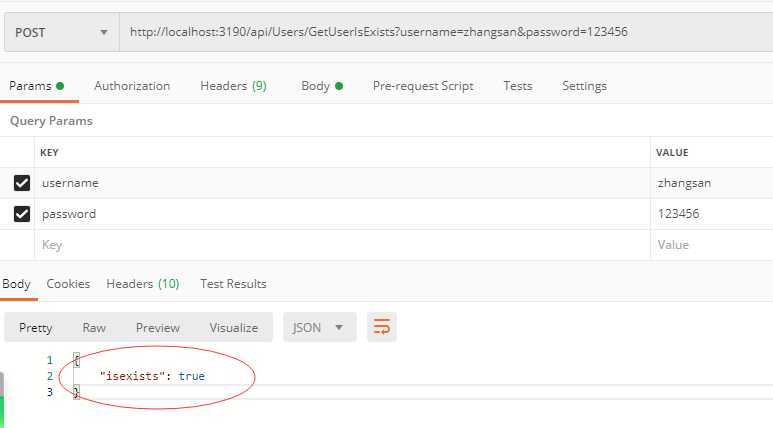Click the request URL field

click(x=446, y=33)
